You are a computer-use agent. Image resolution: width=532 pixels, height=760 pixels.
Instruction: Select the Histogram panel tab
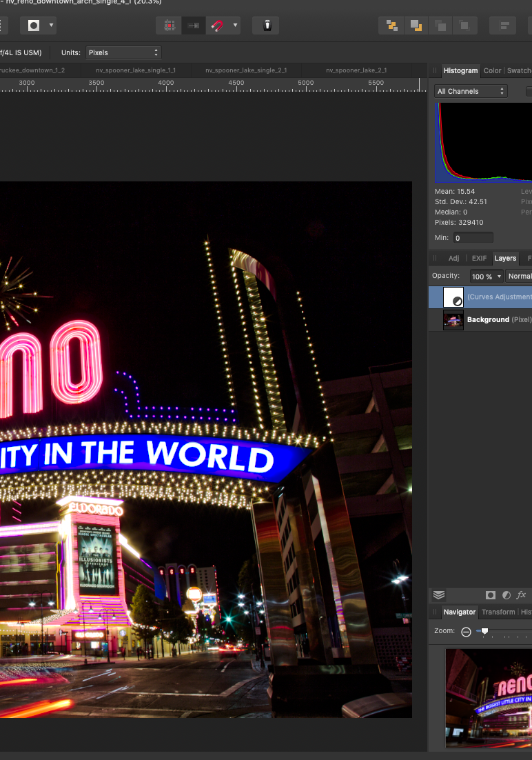click(x=460, y=71)
